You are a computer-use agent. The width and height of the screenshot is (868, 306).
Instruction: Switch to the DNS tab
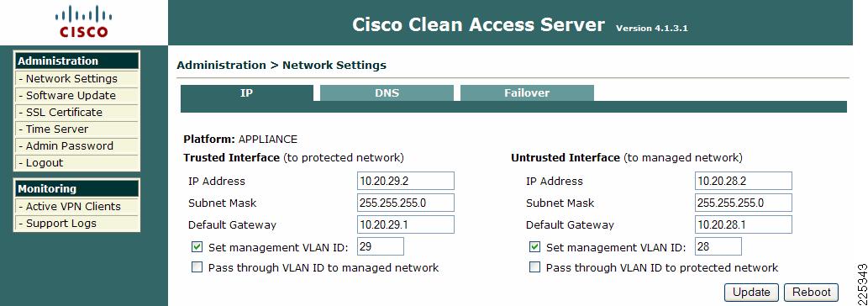387,93
